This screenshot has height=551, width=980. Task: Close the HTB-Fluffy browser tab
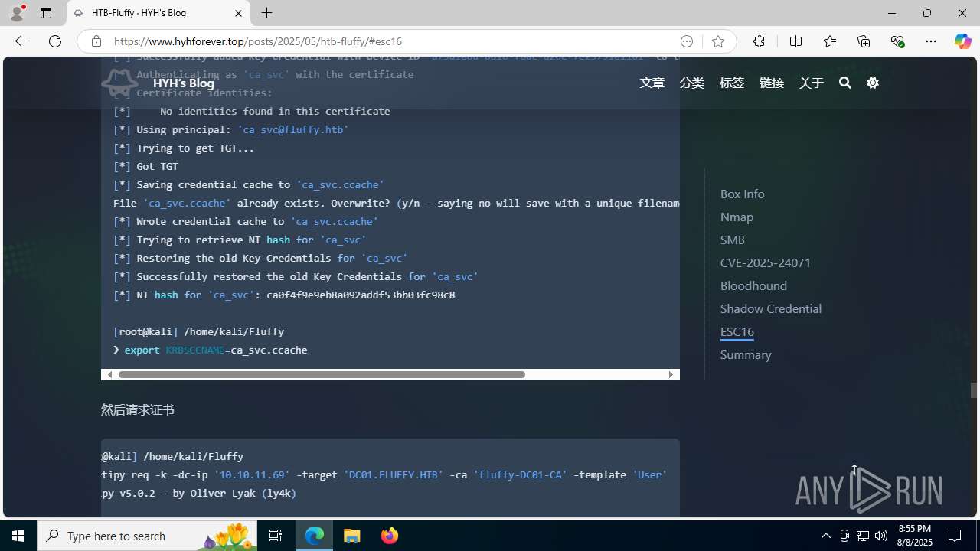(238, 13)
